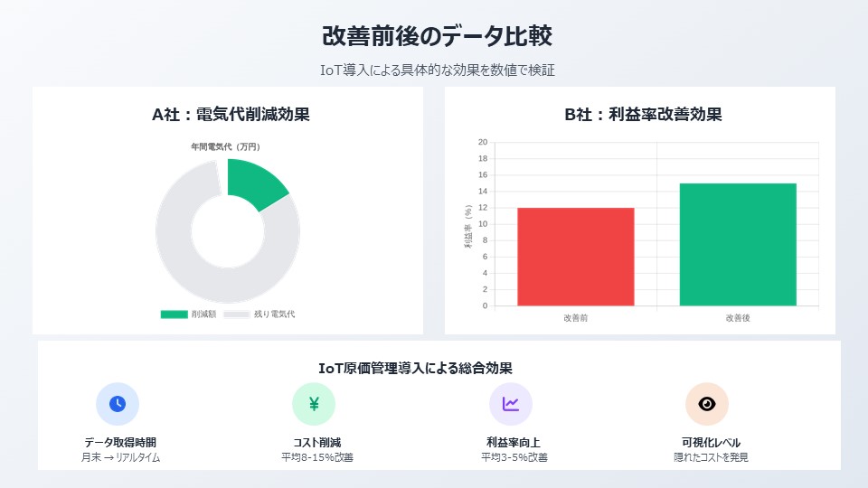Image resolution: width=868 pixels, height=488 pixels.
Task: Click the green 改善後 bar
Action: click(x=738, y=245)
